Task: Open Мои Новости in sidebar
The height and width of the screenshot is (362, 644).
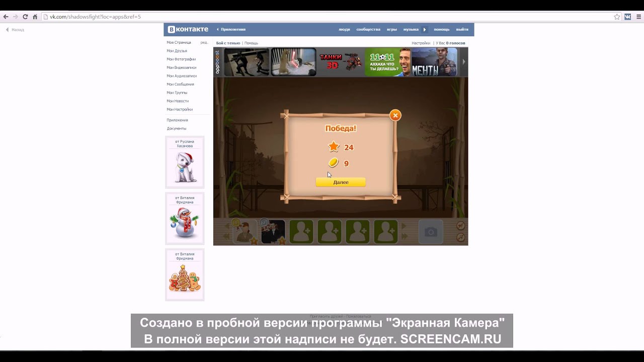Action: point(178,101)
